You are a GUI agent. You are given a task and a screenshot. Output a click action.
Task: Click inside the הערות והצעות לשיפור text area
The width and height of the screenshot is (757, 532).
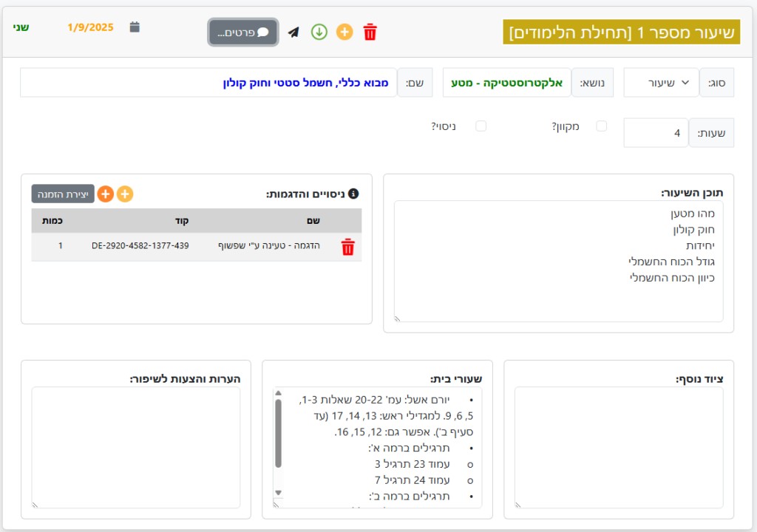click(x=136, y=447)
